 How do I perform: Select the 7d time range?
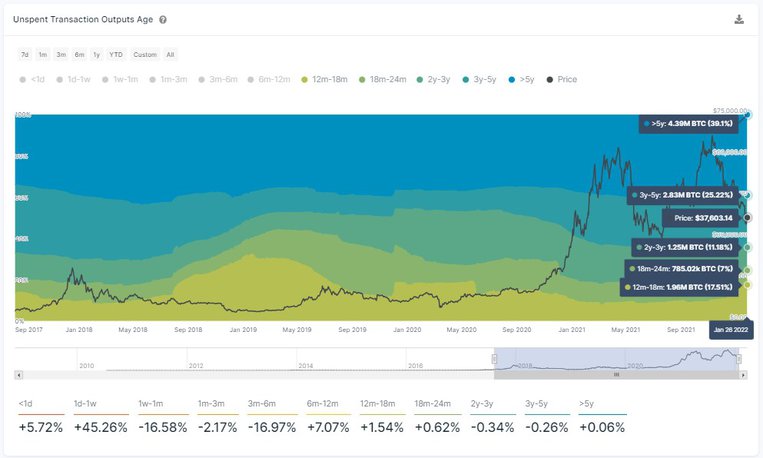[25, 54]
